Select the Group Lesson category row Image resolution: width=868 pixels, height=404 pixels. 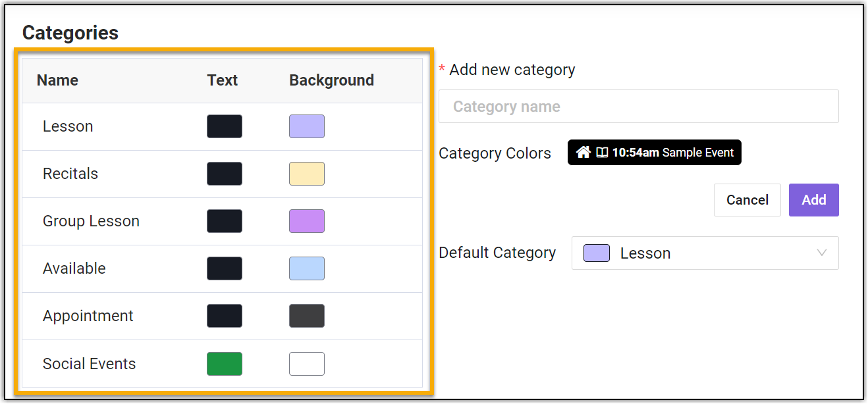pyautogui.click(x=91, y=221)
